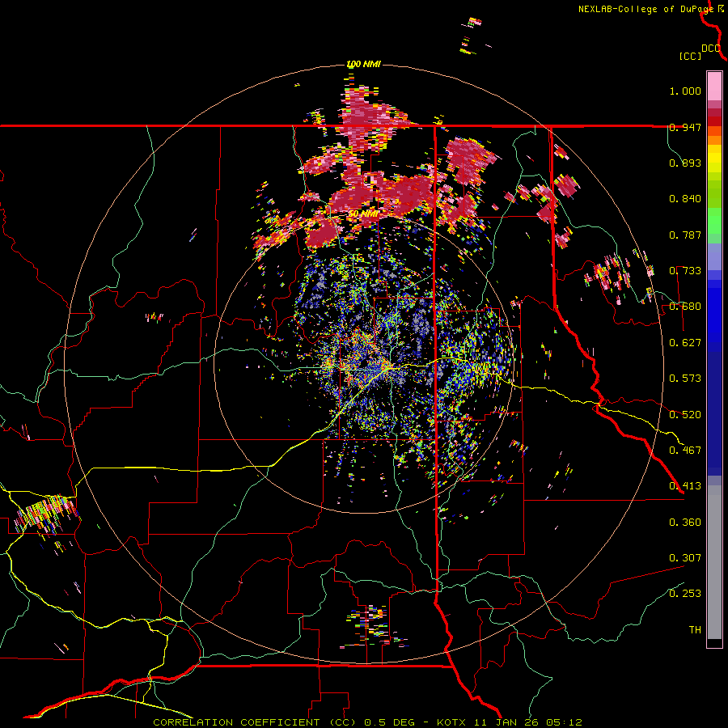728x728 pixels.
Task: Select the 1.000 scale value
Action: 685,91
